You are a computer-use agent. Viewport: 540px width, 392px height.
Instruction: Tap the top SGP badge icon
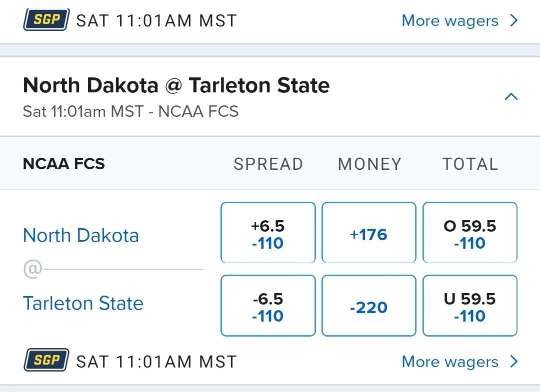click(x=46, y=20)
